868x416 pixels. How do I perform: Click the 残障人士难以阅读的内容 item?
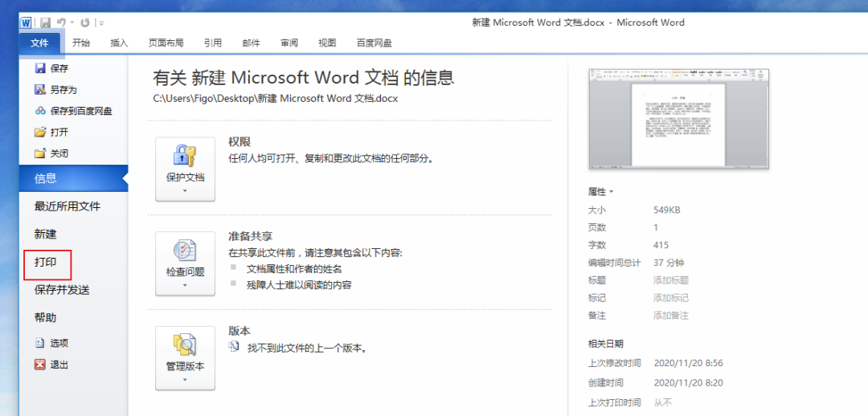[299, 285]
